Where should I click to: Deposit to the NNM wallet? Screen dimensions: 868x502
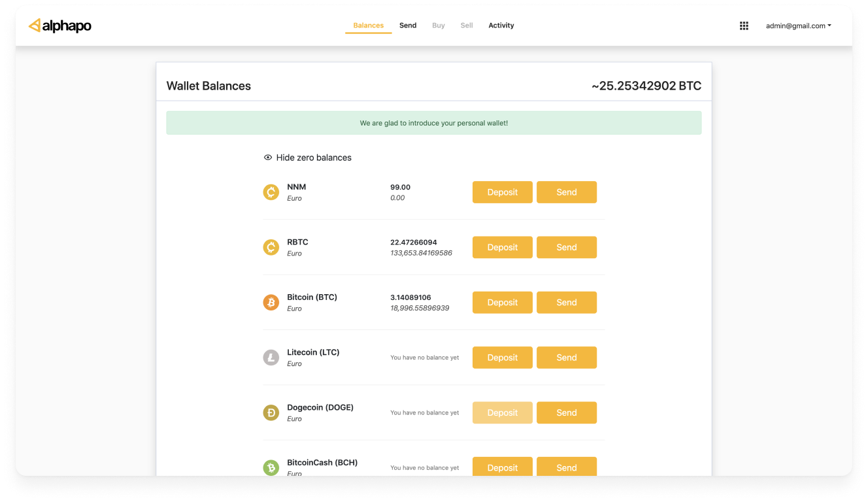(503, 192)
